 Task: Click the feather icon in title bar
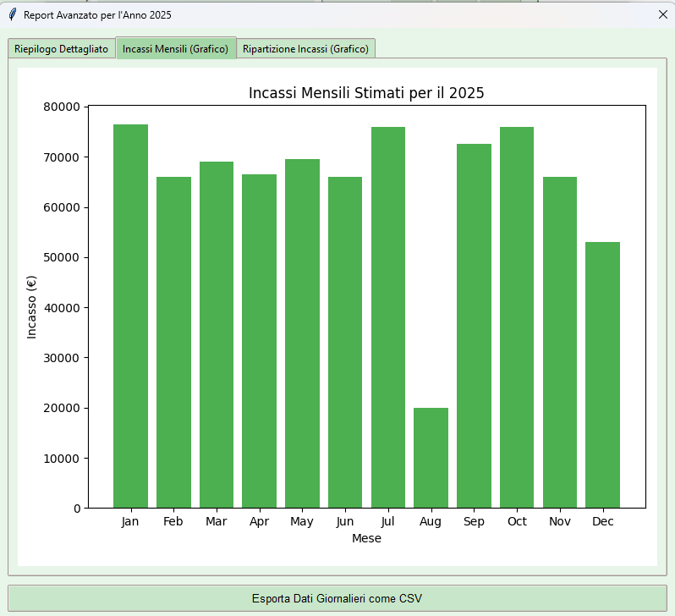pos(12,14)
